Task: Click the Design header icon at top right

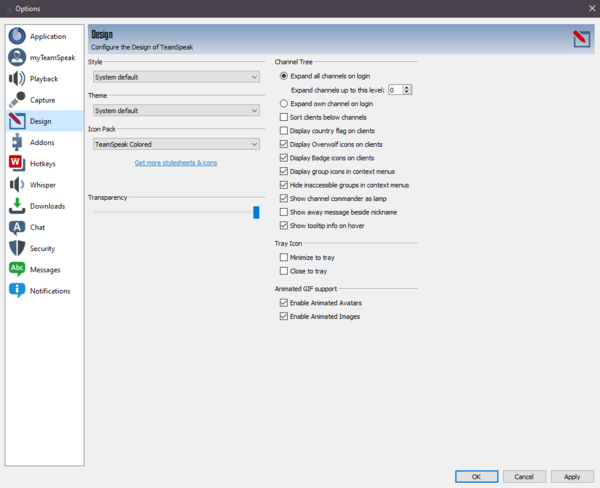Action: [581, 39]
